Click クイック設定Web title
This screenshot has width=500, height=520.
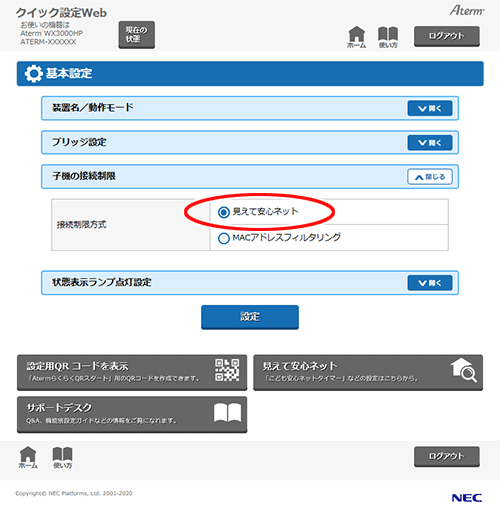click(x=61, y=13)
